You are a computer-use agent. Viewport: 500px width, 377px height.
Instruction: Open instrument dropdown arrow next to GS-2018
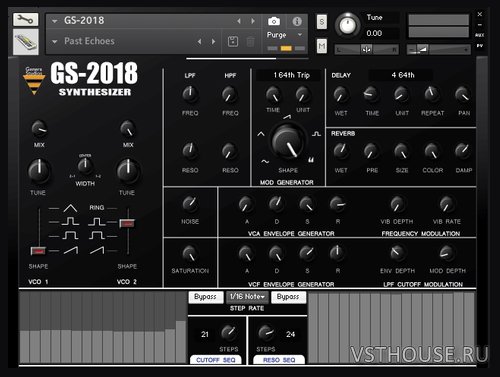pos(54,21)
